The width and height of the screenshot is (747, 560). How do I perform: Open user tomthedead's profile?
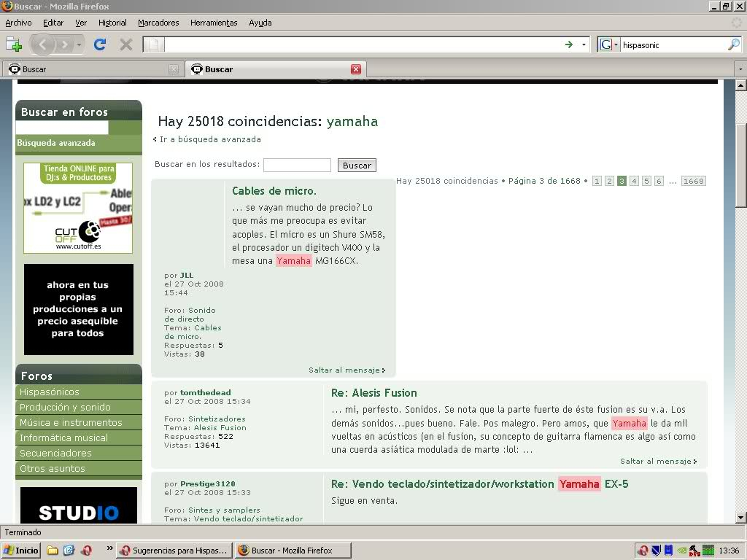(205, 392)
